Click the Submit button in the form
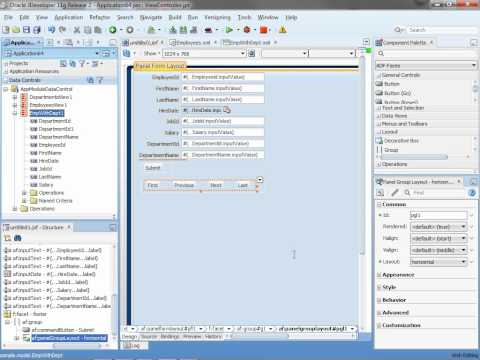The height and width of the screenshot is (360, 480). 153,168
